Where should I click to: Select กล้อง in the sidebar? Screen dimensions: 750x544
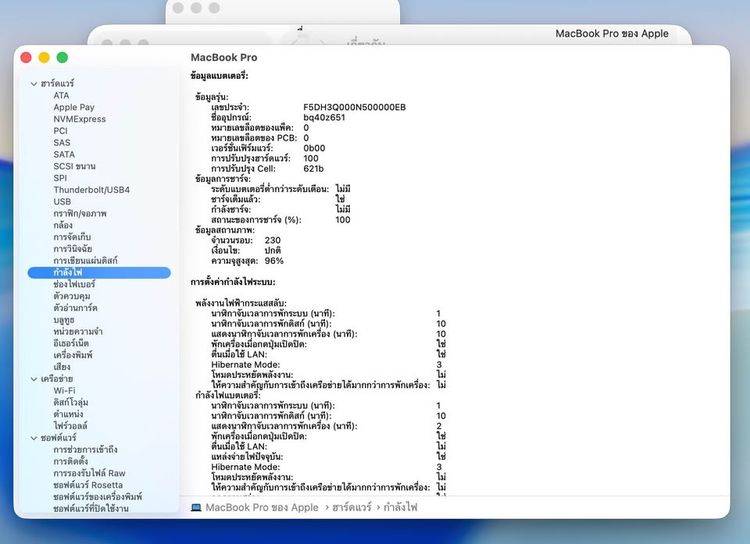63,225
